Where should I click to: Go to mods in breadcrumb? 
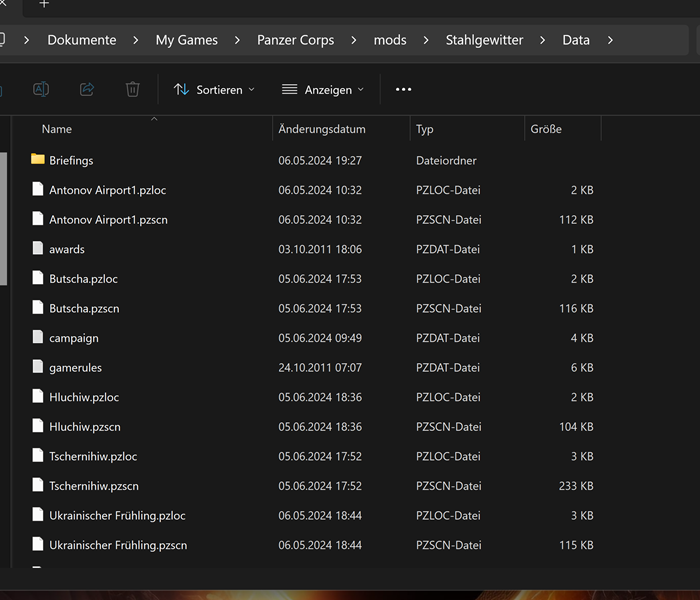(390, 40)
